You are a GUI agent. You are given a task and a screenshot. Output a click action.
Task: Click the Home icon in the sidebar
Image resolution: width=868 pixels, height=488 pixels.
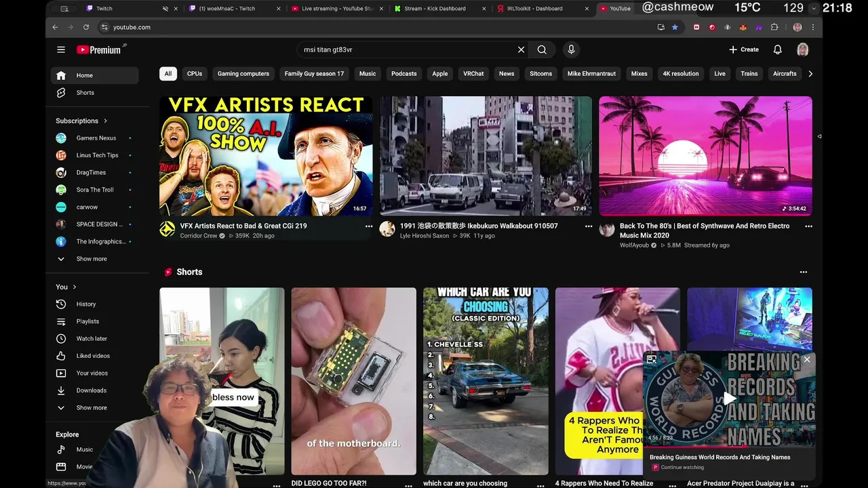(x=61, y=75)
